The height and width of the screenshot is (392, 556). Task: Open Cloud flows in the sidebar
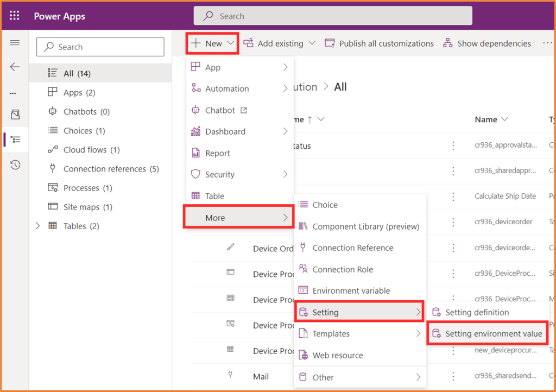[91, 150]
